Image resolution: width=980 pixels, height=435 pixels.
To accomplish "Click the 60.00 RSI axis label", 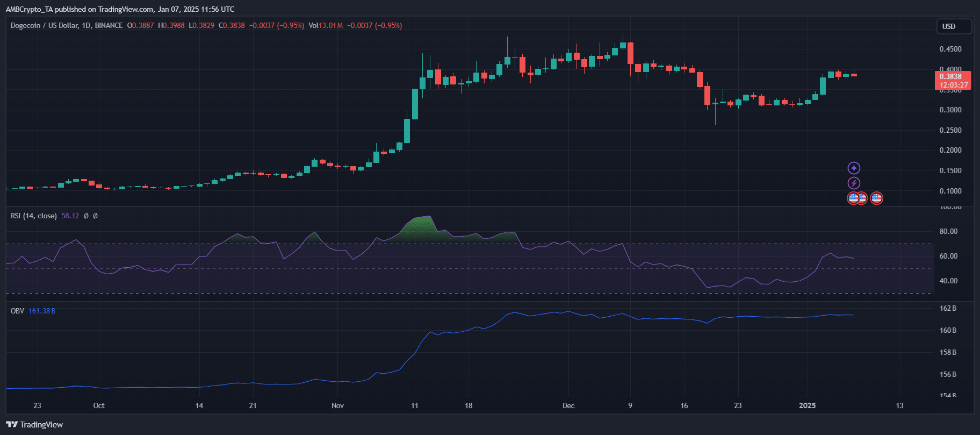I will coord(948,256).
